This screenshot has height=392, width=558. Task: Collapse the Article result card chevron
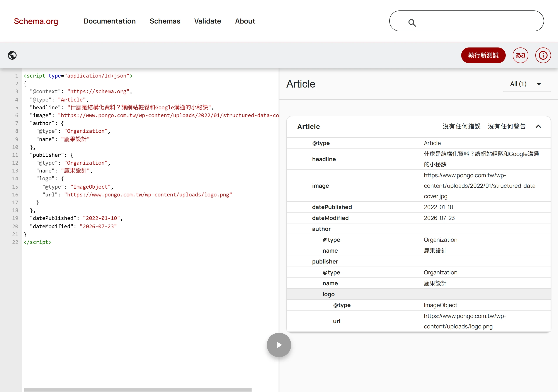(538, 126)
